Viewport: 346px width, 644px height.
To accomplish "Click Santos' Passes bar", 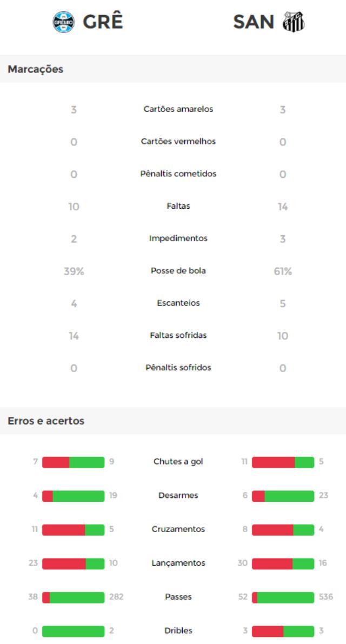I will [x=283, y=597].
